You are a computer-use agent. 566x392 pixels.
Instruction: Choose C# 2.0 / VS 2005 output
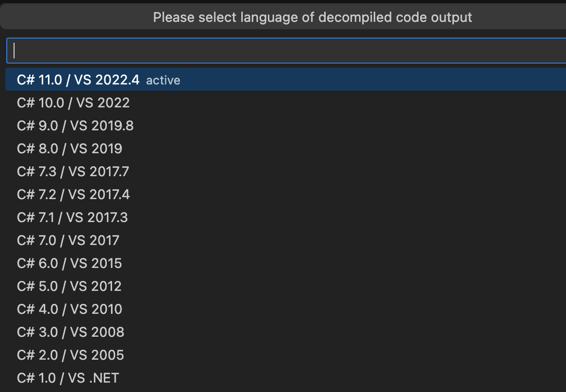70,355
